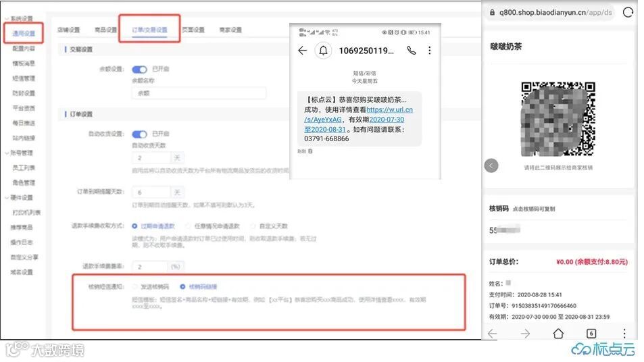The width and height of the screenshot is (644, 362).
Task: Go back using SMS screen back arrow
Action: [303, 51]
